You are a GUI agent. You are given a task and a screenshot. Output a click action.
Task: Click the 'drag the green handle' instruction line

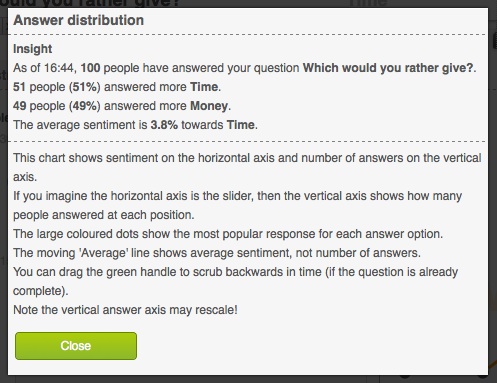click(236, 281)
